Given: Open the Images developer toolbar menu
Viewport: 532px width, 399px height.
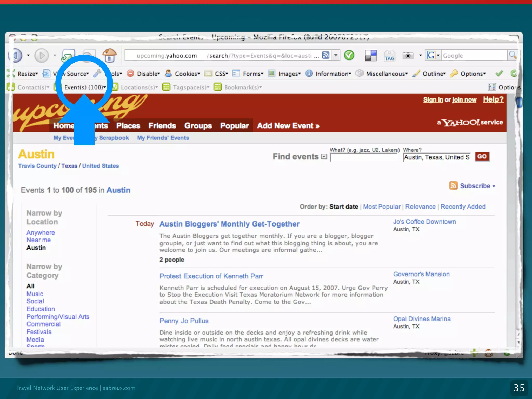Looking at the screenshot, I should click(x=284, y=74).
